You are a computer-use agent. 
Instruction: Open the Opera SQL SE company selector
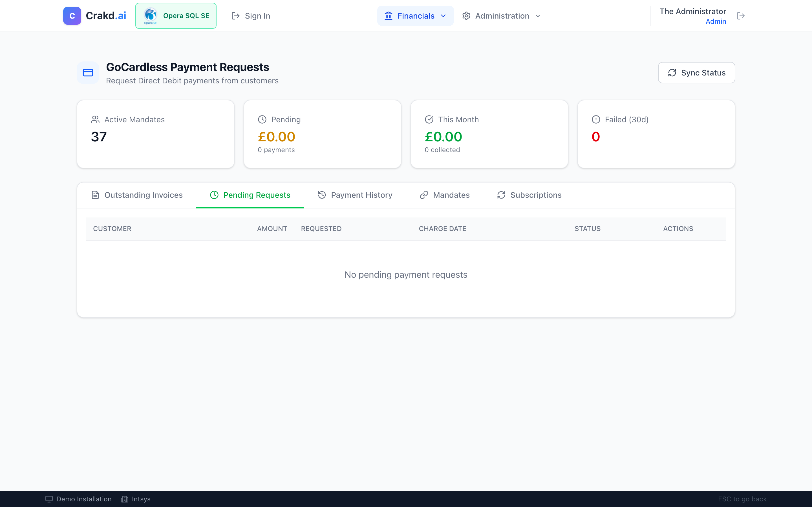coord(186,16)
